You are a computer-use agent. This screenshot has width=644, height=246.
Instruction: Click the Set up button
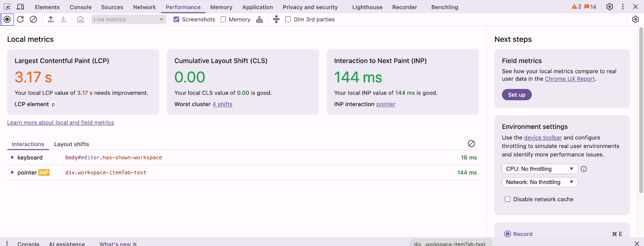516,95
